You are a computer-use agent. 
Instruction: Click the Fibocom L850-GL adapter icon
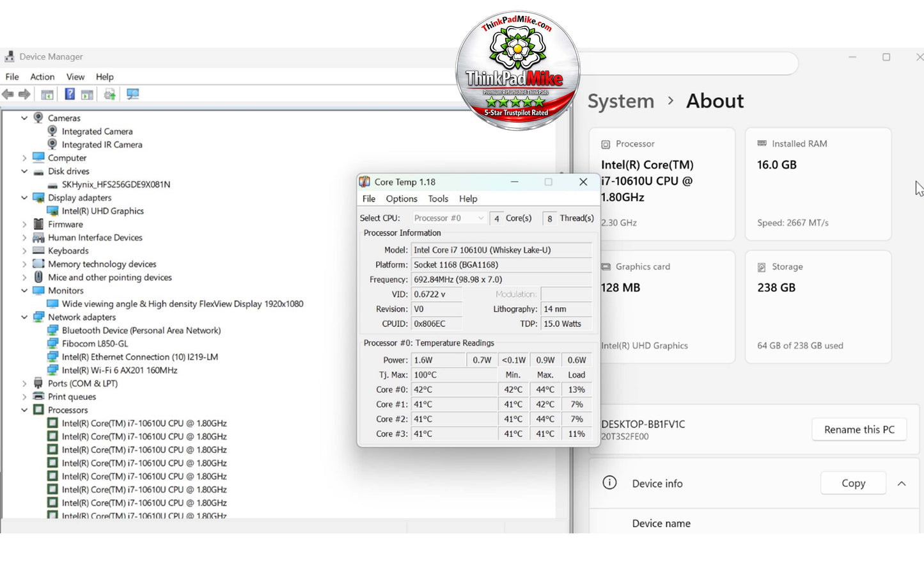pyautogui.click(x=52, y=344)
